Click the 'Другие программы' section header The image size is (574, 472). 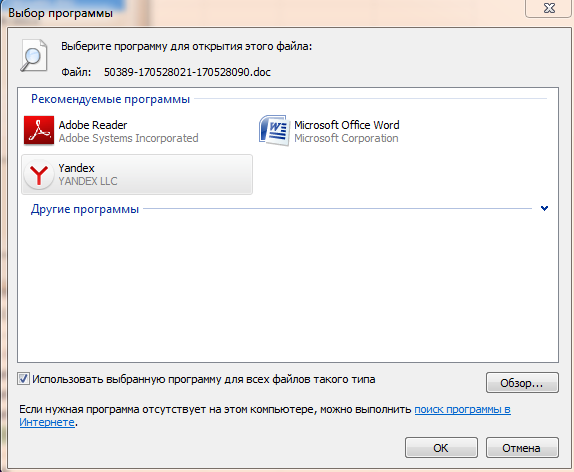coord(85,209)
